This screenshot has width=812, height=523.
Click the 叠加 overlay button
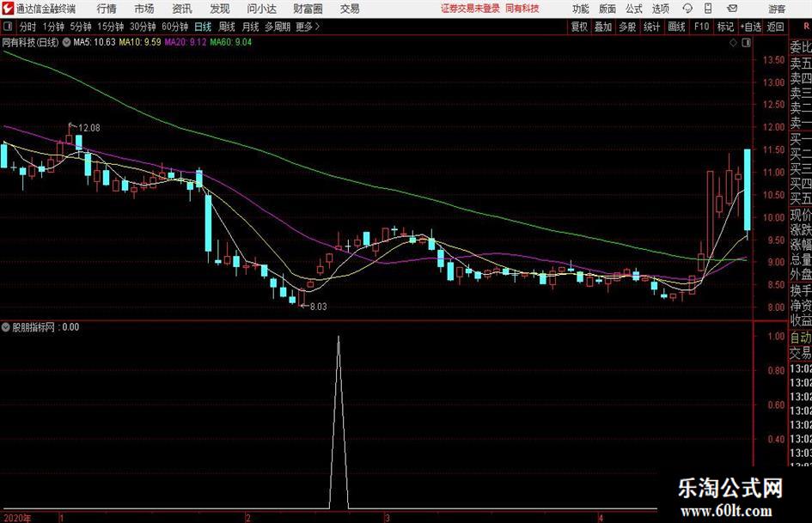[x=603, y=27]
